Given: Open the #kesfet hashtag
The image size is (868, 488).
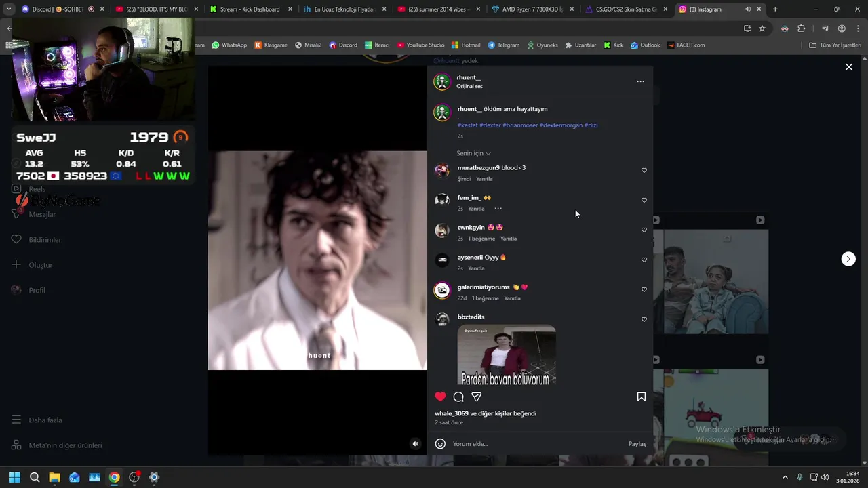Looking at the screenshot, I should [468, 125].
